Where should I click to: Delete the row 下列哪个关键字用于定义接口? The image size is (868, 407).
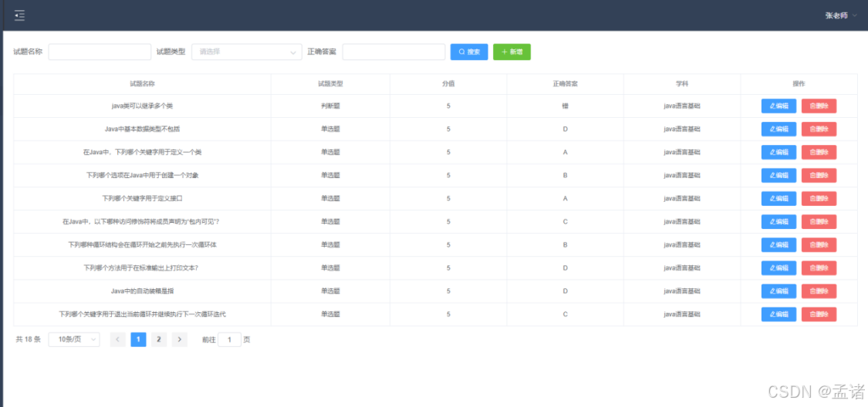tap(819, 199)
